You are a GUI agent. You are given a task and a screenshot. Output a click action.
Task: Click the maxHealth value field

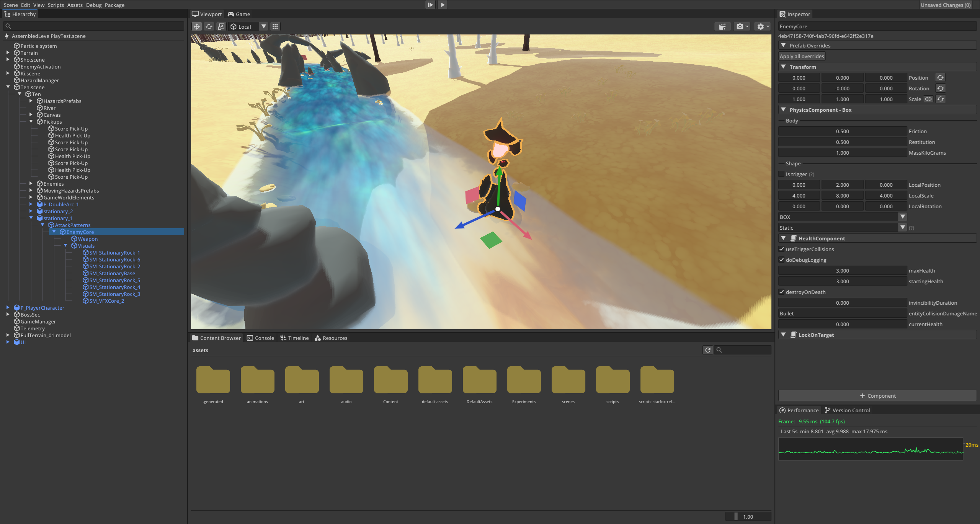[843, 271]
